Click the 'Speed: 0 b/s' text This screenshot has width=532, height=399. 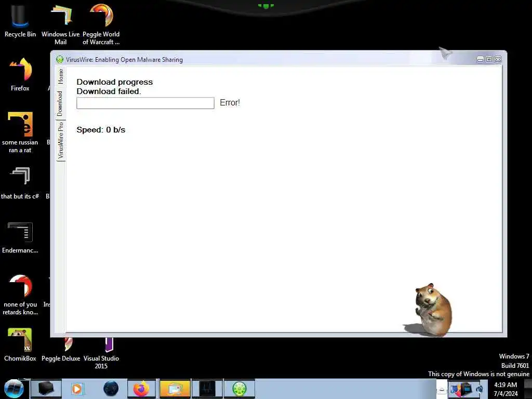tap(101, 129)
